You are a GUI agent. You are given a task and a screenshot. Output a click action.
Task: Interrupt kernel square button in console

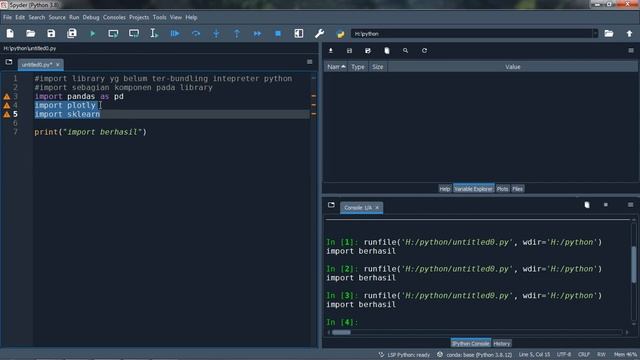pyautogui.click(x=606, y=205)
